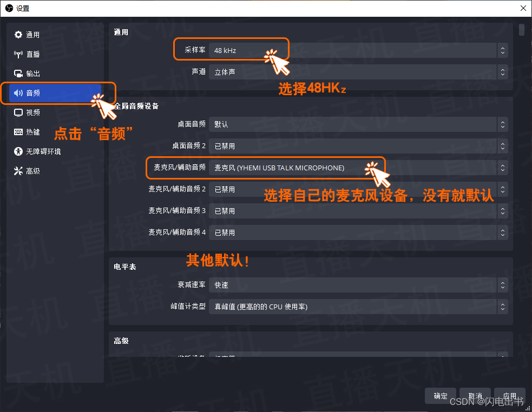The image size is (532, 412).
Task: Click the monitor icon beside 视频
Action: (x=18, y=112)
